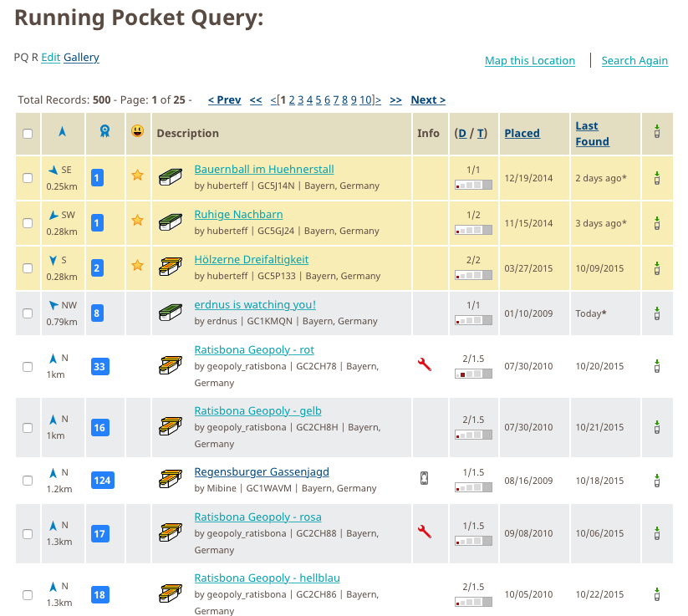
Task: Go to page 5 of results
Action: (x=319, y=99)
